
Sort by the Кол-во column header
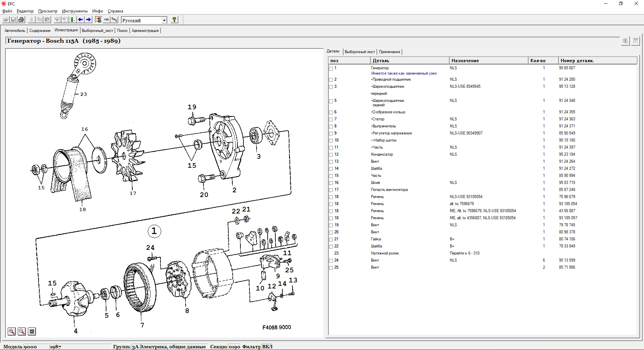(x=543, y=61)
